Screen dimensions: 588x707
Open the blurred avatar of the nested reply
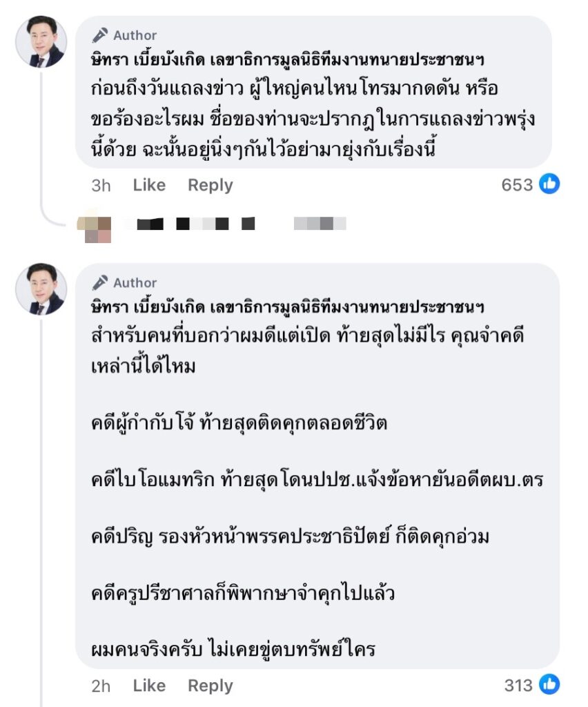tap(94, 228)
